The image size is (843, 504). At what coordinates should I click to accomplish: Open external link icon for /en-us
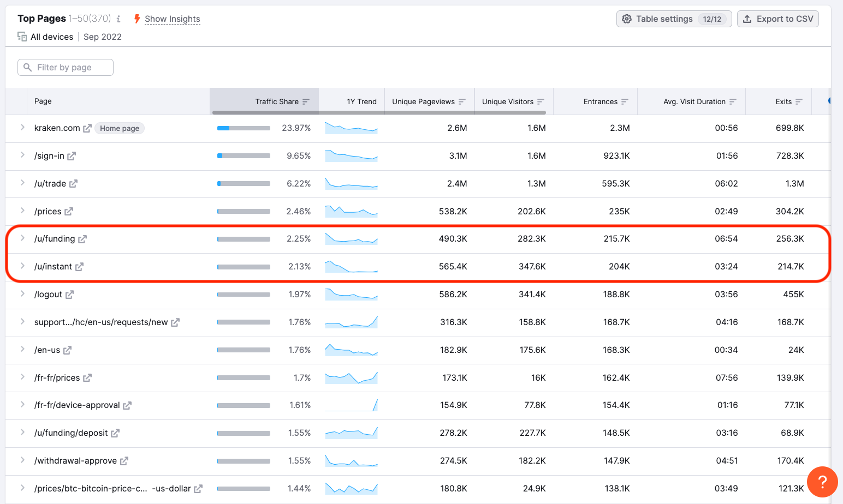tap(67, 350)
